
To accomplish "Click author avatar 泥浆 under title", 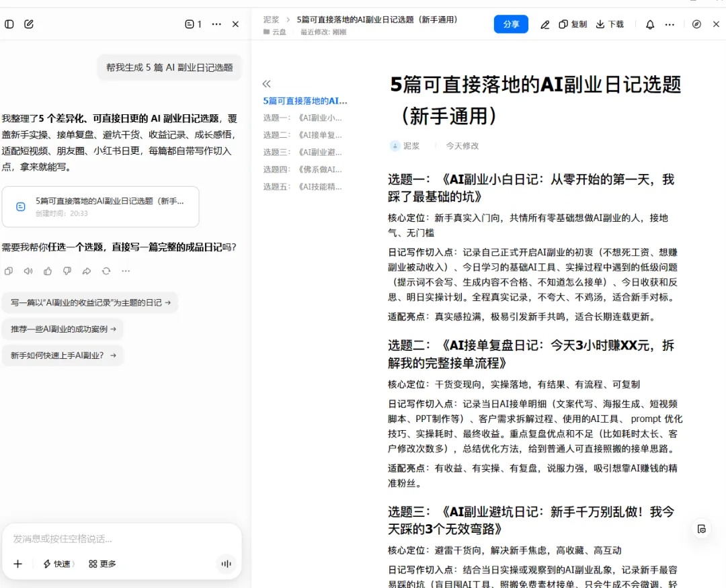I will tap(395, 146).
